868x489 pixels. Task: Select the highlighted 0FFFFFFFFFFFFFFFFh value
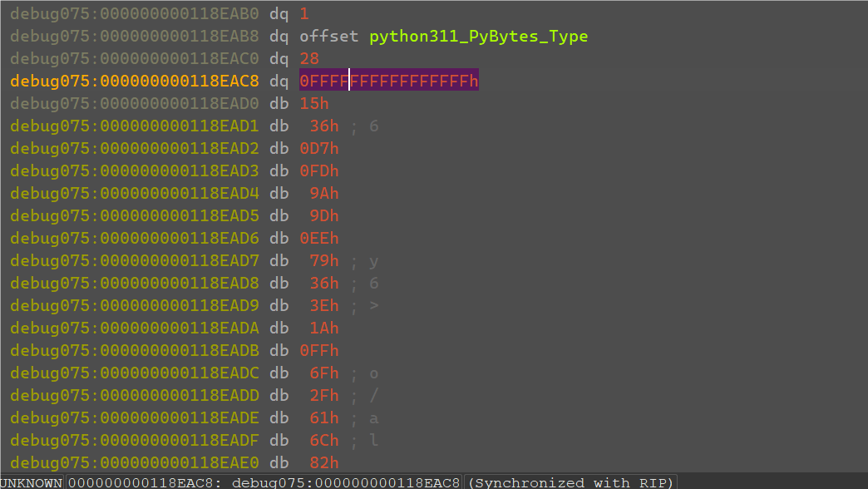[x=388, y=81]
